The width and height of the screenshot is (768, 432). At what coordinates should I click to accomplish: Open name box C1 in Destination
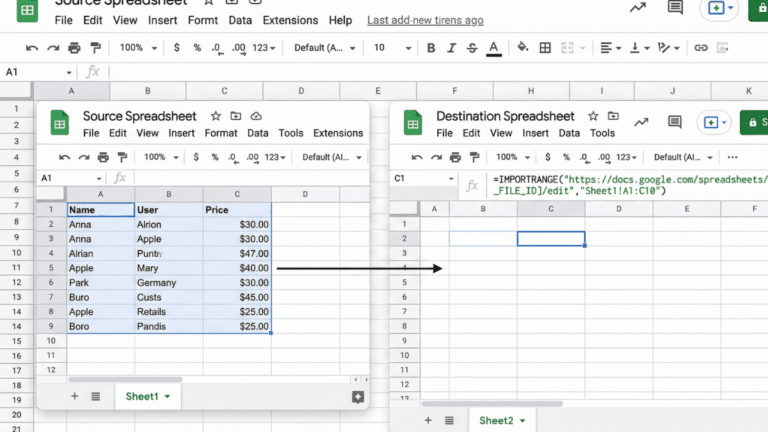424,178
